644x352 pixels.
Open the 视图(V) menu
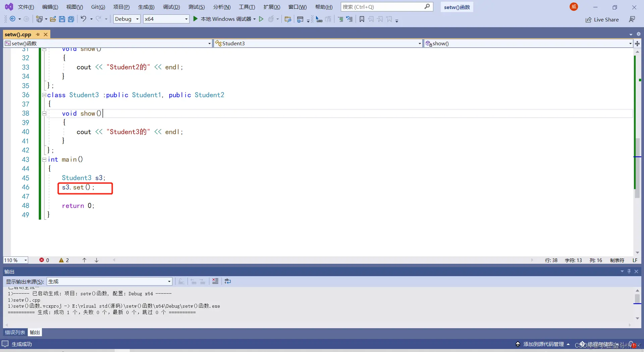[x=74, y=7]
